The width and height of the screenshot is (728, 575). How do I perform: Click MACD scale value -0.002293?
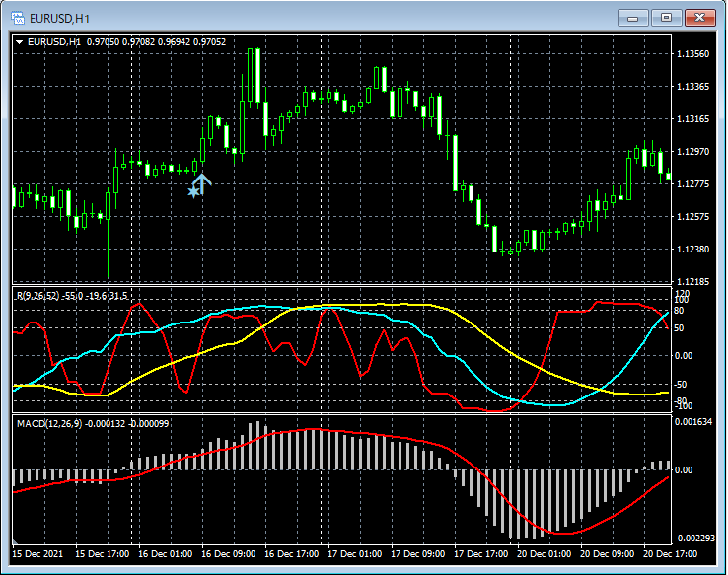(x=694, y=539)
